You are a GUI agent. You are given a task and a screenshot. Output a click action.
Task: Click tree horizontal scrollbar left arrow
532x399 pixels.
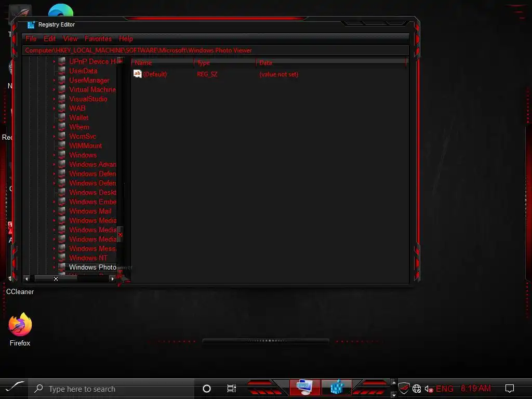pos(27,279)
